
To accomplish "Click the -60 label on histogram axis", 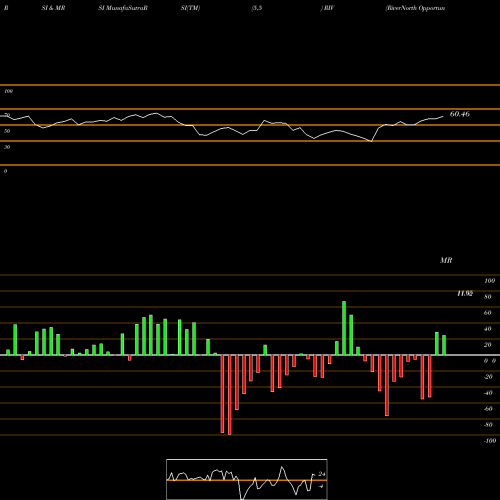I will [488, 409].
